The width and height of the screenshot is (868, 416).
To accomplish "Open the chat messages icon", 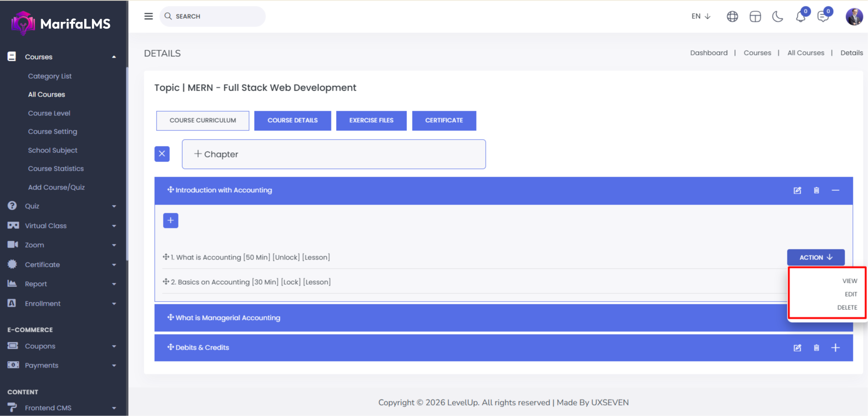I will tap(823, 17).
